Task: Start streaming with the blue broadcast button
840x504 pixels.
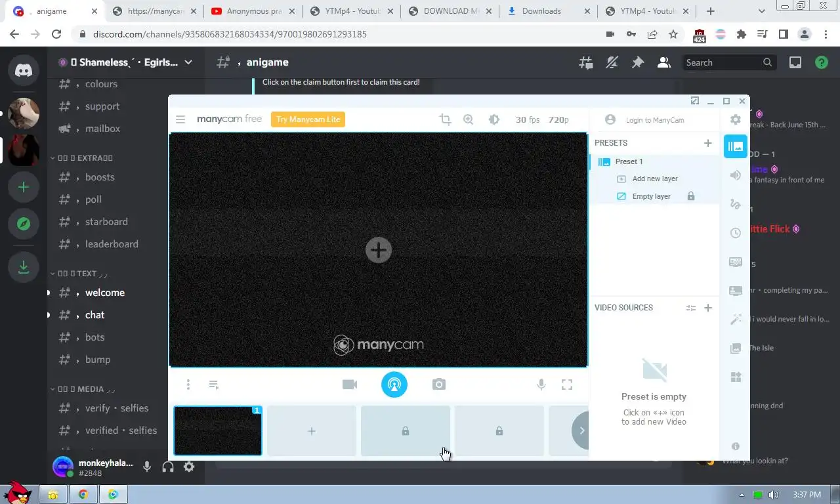Action: click(394, 385)
